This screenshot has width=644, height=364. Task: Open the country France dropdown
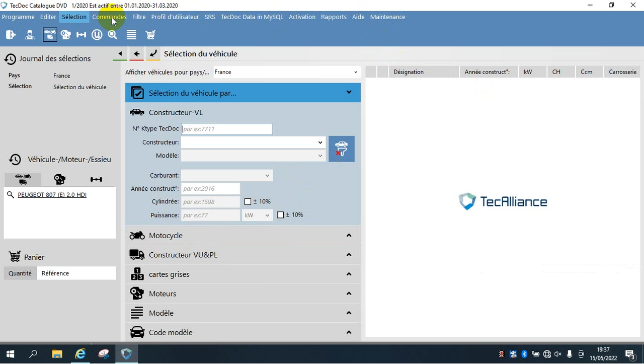click(x=287, y=72)
